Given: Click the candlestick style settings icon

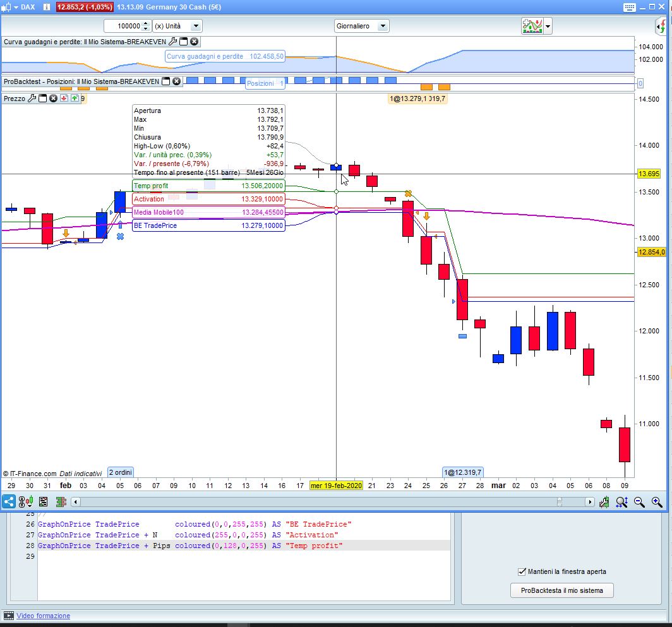Looking at the screenshot, I should pos(26,501).
